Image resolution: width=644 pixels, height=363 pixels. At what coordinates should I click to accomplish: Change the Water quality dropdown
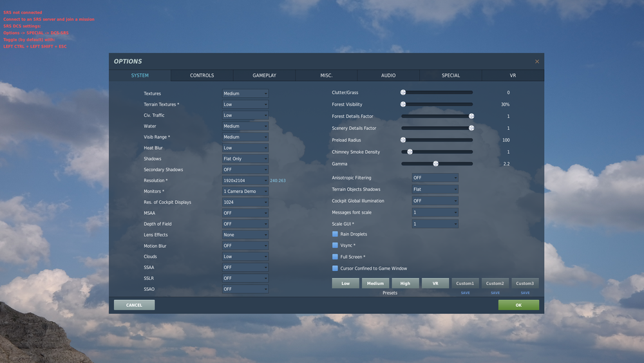245,126
